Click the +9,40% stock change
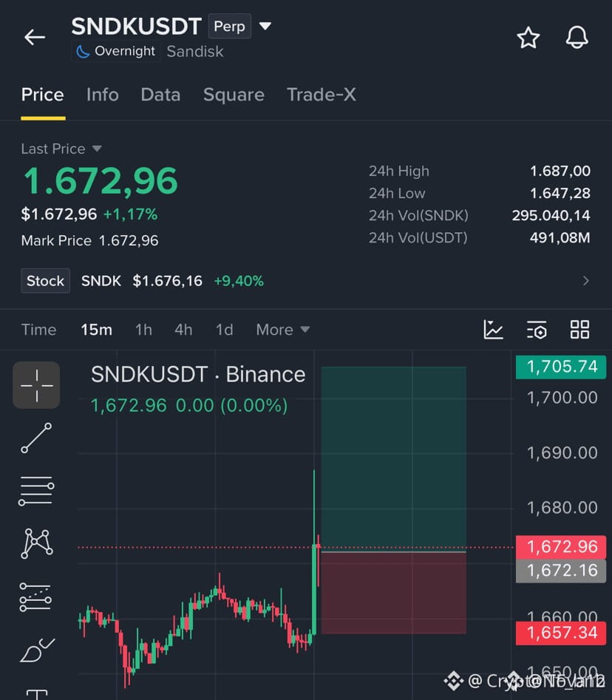This screenshot has width=612, height=700. [x=239, y=281]
